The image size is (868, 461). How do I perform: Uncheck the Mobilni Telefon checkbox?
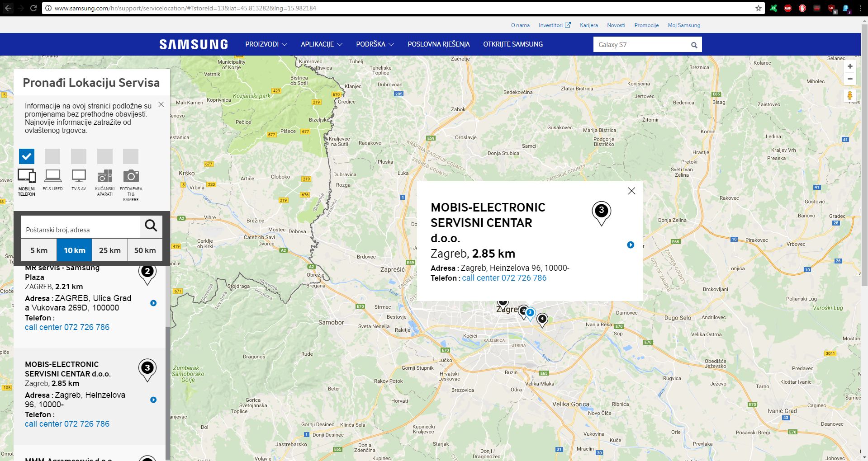click(x=27, y=156)
